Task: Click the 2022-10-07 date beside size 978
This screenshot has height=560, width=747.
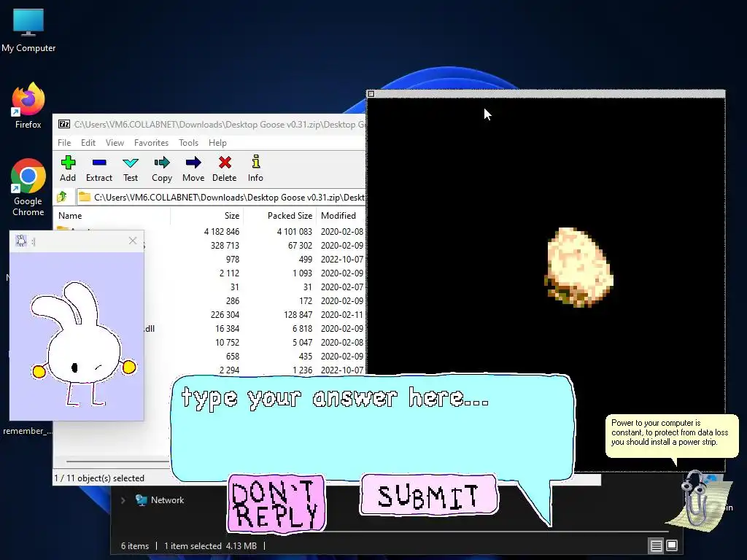Action: click(x=342, y=260)
